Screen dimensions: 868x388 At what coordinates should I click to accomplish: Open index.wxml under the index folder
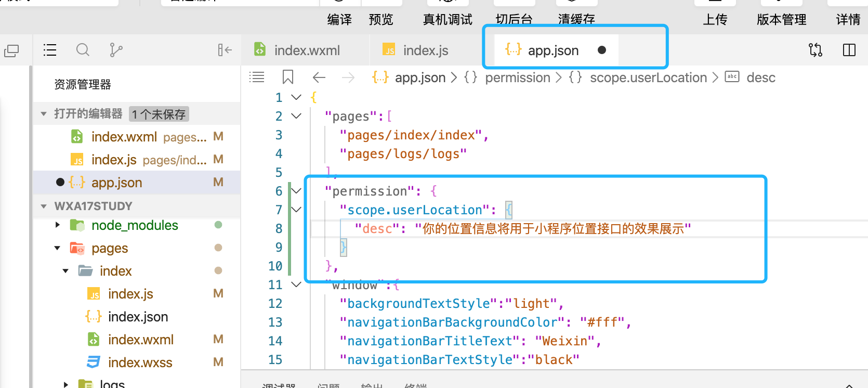click(x=136, y=340)
